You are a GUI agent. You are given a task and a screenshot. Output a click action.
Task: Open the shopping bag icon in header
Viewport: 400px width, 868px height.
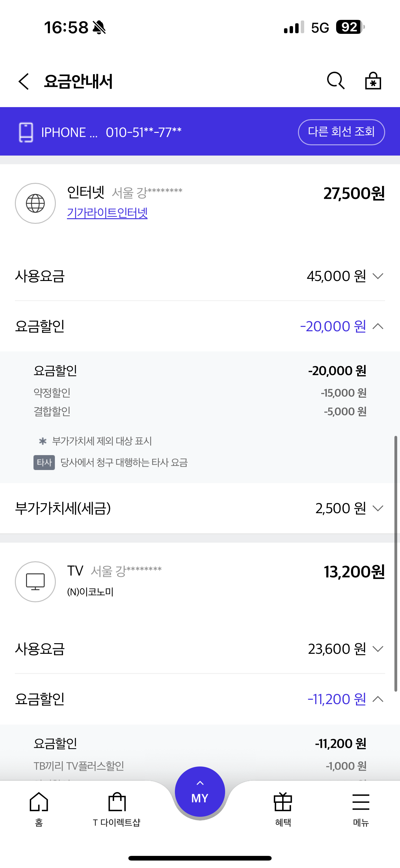click(x=373, y=81)
